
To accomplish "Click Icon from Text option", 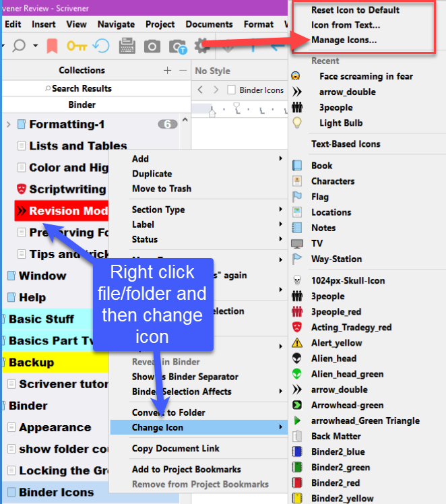I will point(346,25).
